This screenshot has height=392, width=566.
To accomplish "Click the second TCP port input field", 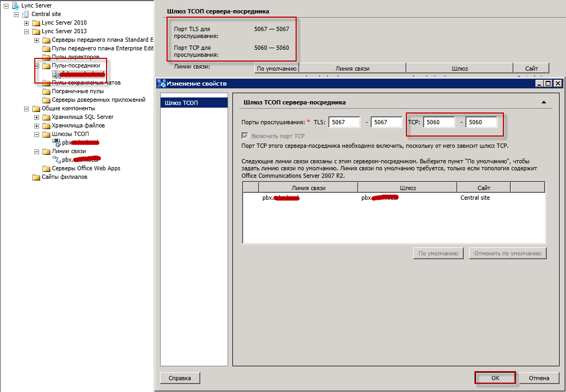I will [481, 122].
